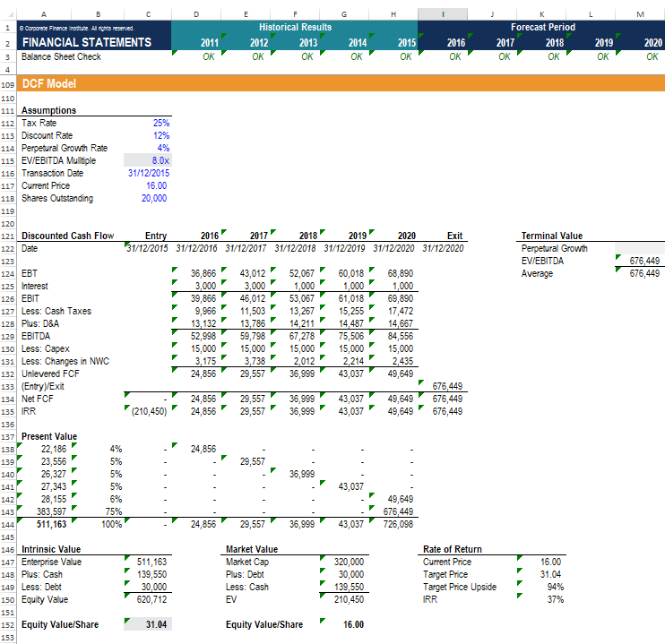665x644 pixels.
Task: Click the Terminal Value heading
Action: click(551, 236)
